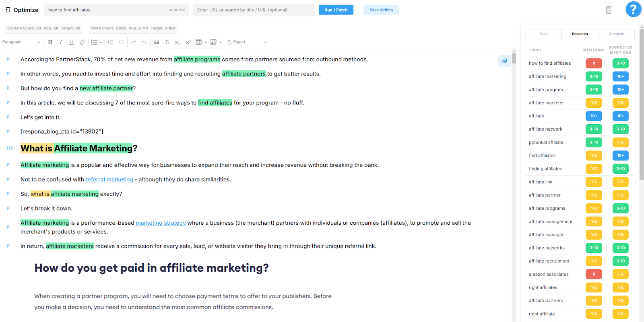Click the undo arrow icon
This screenshot has height=322, width=644.
(x=144, y=42)
